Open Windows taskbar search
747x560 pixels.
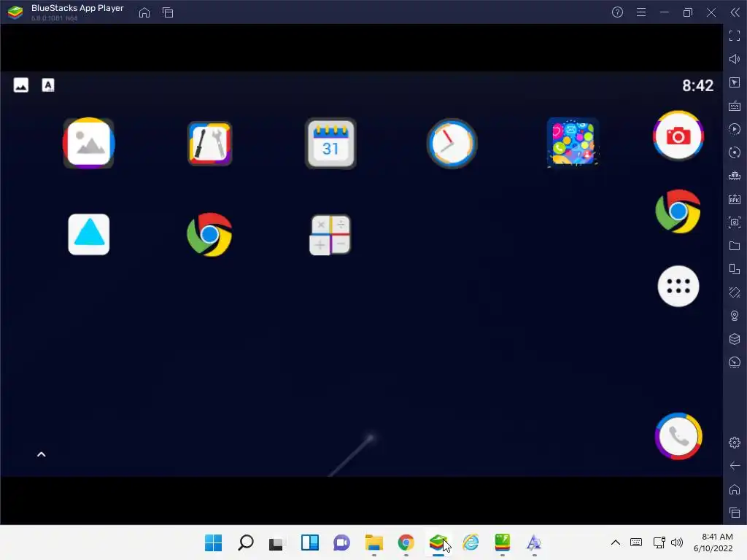tap(246, 542)
